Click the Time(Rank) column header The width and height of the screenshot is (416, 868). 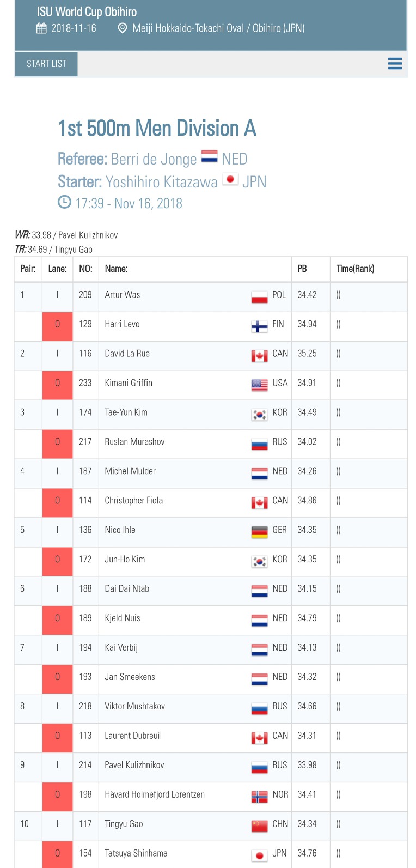355,269
